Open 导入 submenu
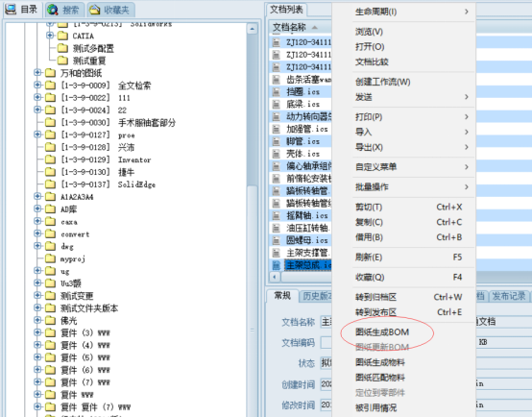532x417 pixels. click(x=363, y=132)
